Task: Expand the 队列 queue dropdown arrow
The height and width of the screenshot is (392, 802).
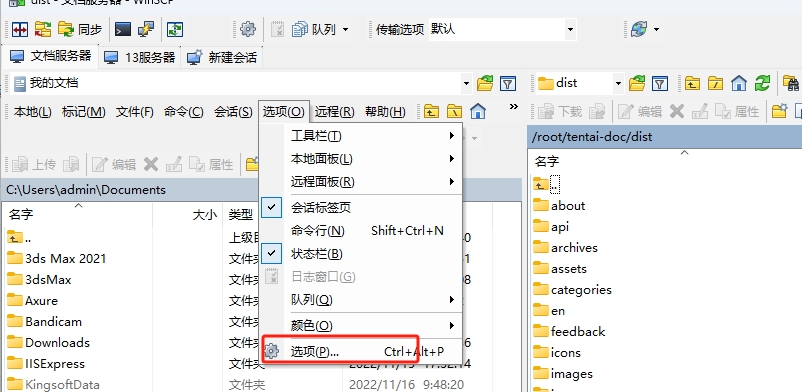Action: [345, 30]
